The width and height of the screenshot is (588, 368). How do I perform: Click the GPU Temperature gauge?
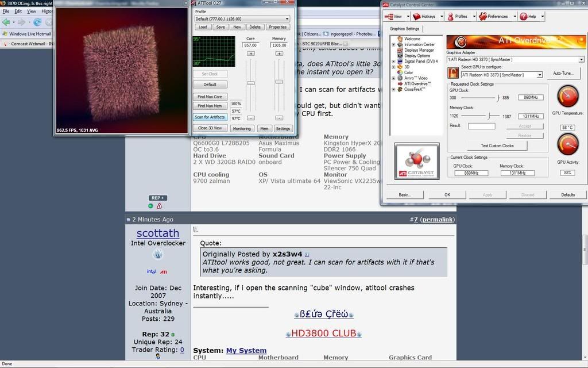click(568, 97)
